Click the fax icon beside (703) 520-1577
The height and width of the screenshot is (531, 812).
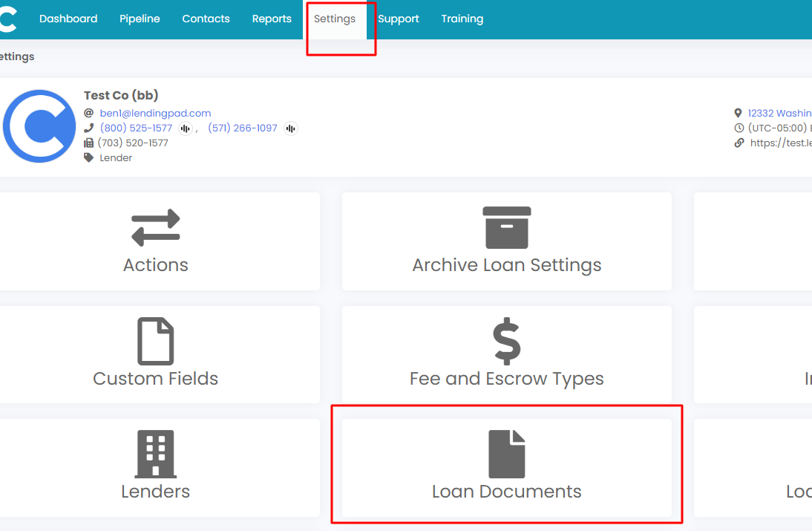[88, 143]
